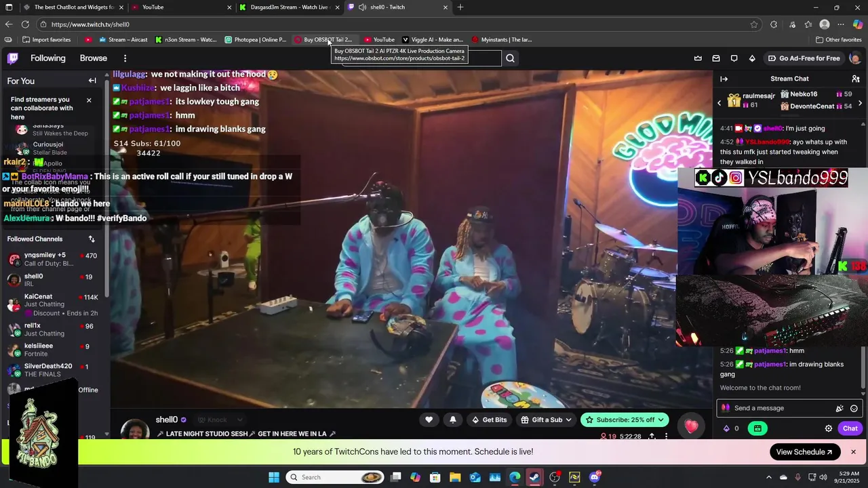This screenshot has width=868, height=488.
Task: Collapse the For You sidebar
Action: [x=92, y=81]
